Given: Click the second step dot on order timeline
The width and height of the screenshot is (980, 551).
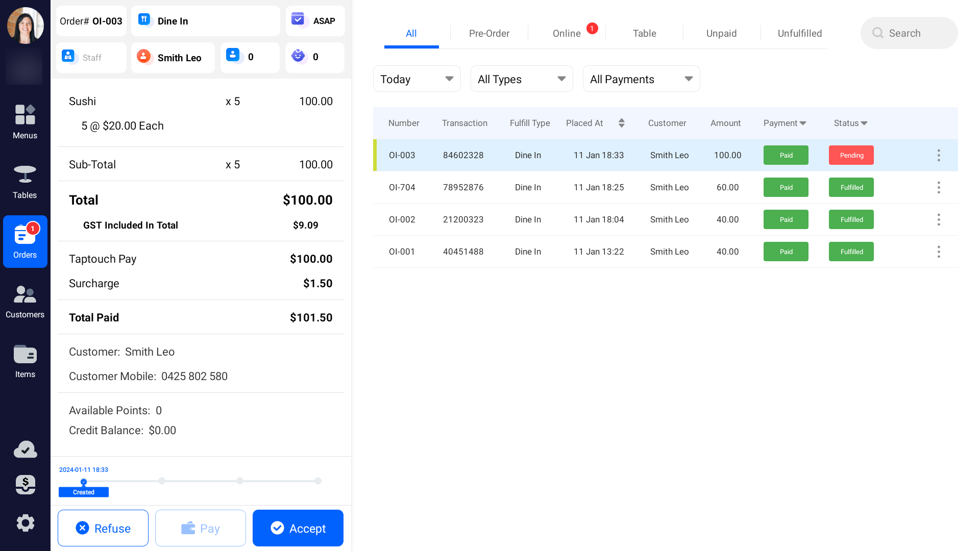Looking at the screenshot, I should pos(162,481).
